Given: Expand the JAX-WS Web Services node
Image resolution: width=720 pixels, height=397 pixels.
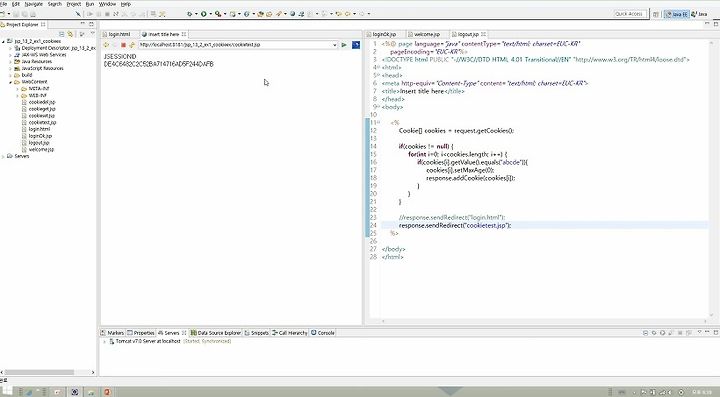Looking at the screenshot, I should click(11, 55).
